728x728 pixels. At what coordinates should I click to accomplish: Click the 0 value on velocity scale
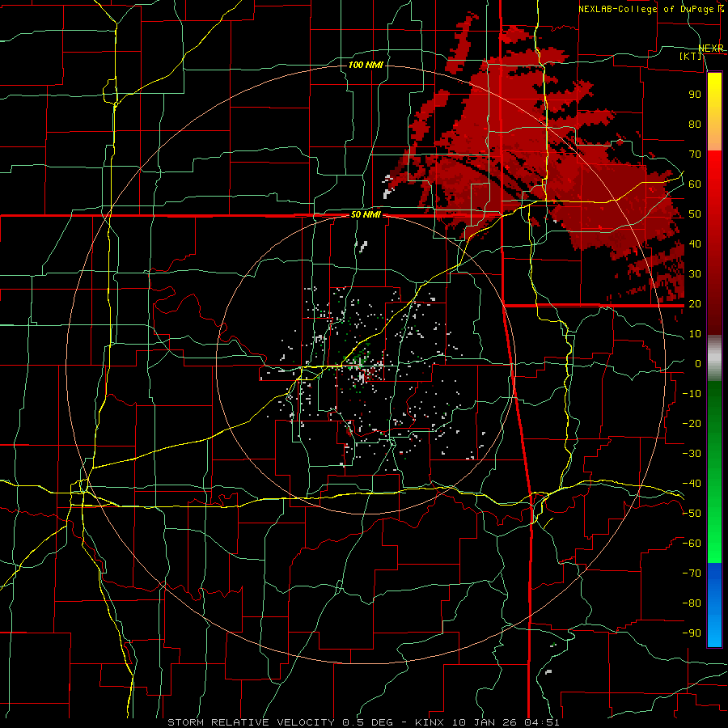(698, 363)
